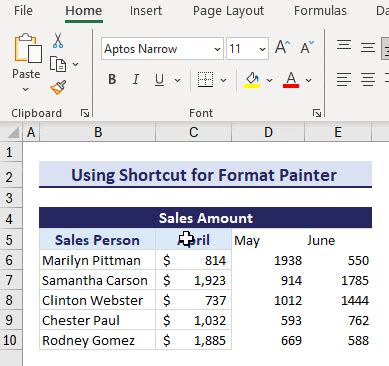Toggle Bold formatting
This screenshot has height=366, width=389.
(x=112, y=80)
